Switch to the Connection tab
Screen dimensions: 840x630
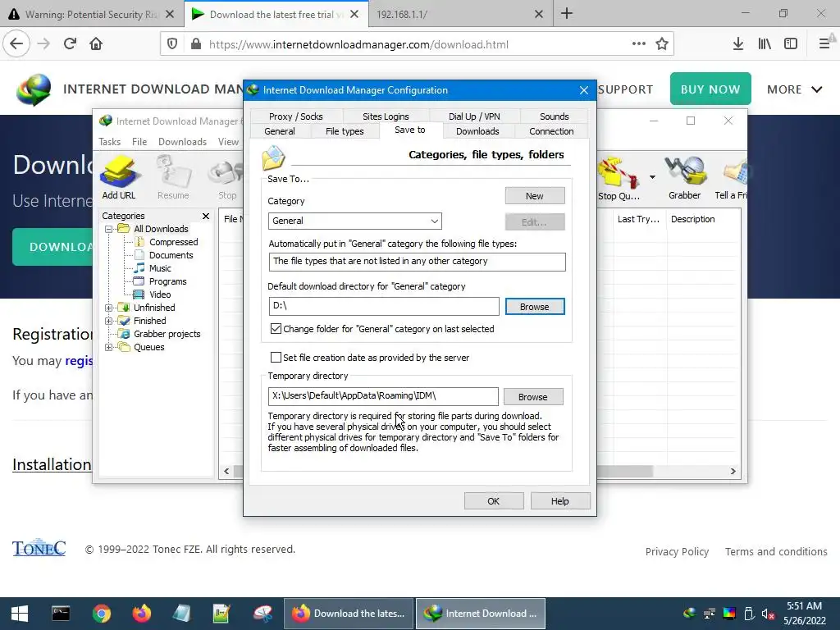(551, 131)
